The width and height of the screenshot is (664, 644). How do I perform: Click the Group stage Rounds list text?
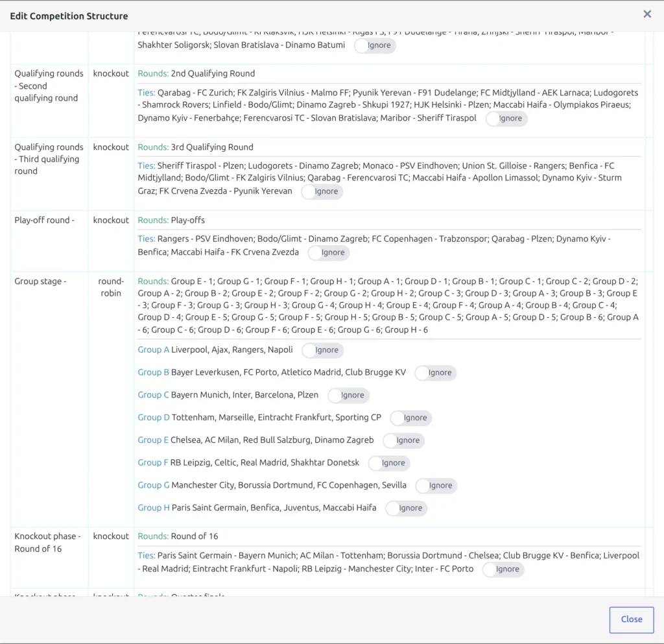pyautogui.click(x=388, y=305)
